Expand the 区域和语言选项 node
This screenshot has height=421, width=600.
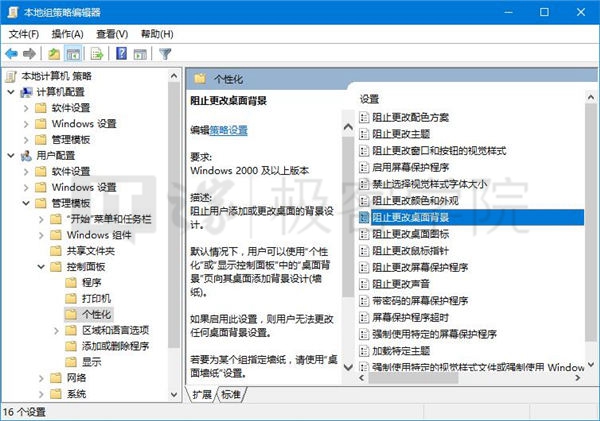click(x=56, y=330)
